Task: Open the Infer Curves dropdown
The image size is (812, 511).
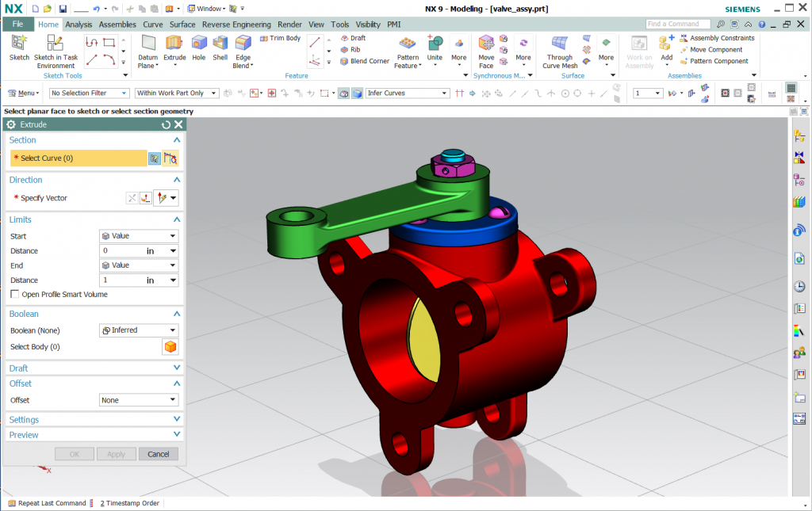Action: coord(408,93)
